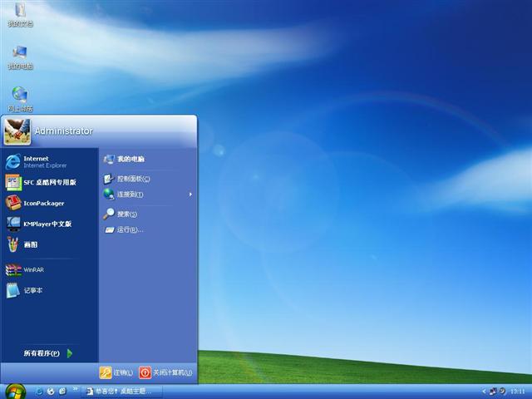Select 我的电脑 desktop icon
This screenshot has height=399, width=532.
(20, 57)
